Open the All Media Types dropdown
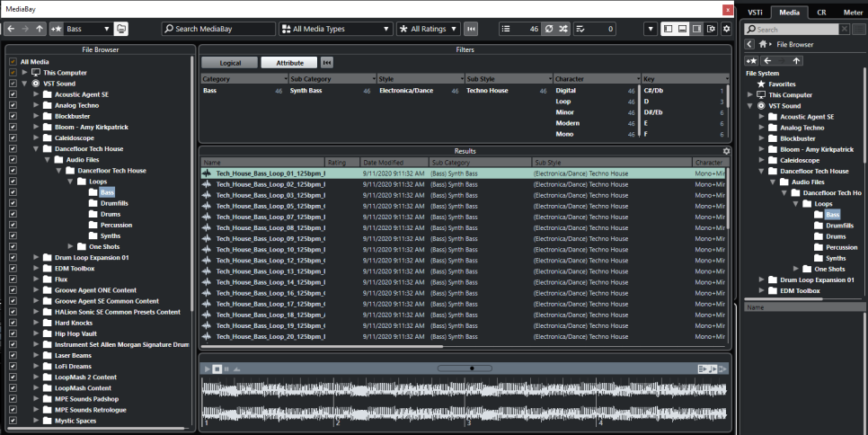 tap(336, 29)
